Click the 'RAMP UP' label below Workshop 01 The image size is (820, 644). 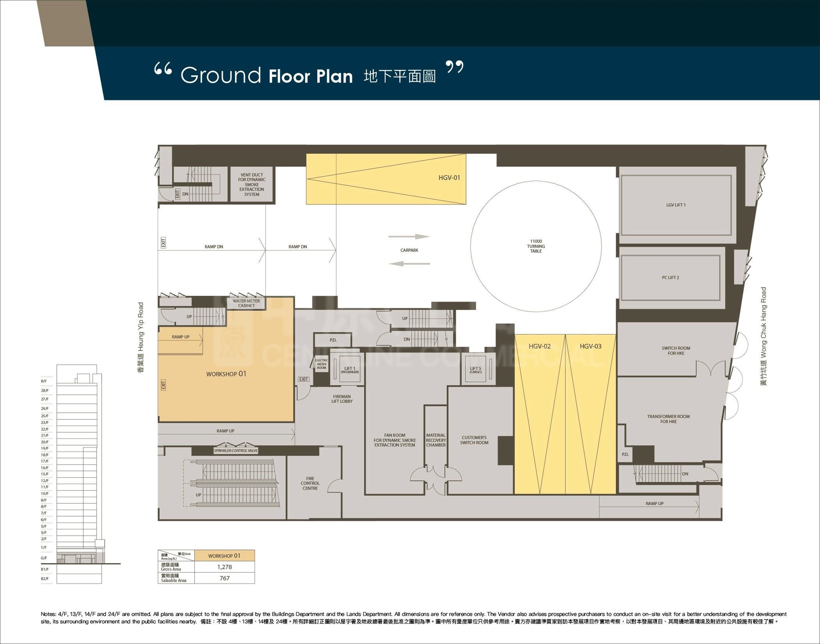coord(225,431)
